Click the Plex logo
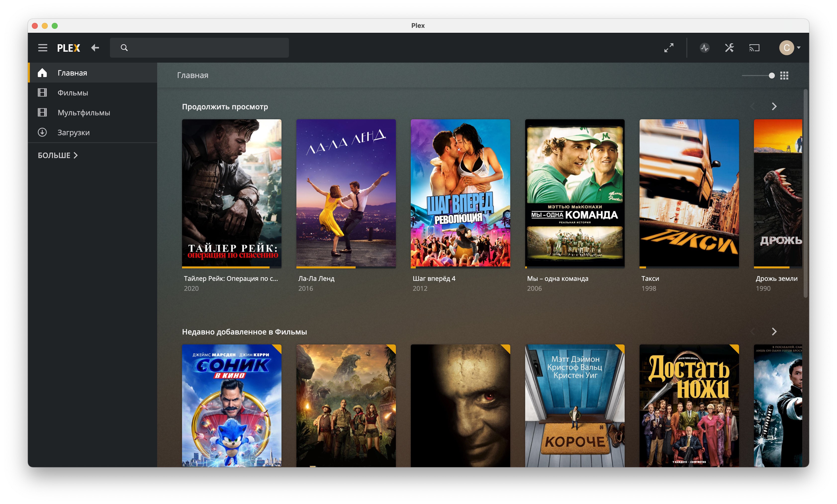837x504 pixels. coord(69,48)
